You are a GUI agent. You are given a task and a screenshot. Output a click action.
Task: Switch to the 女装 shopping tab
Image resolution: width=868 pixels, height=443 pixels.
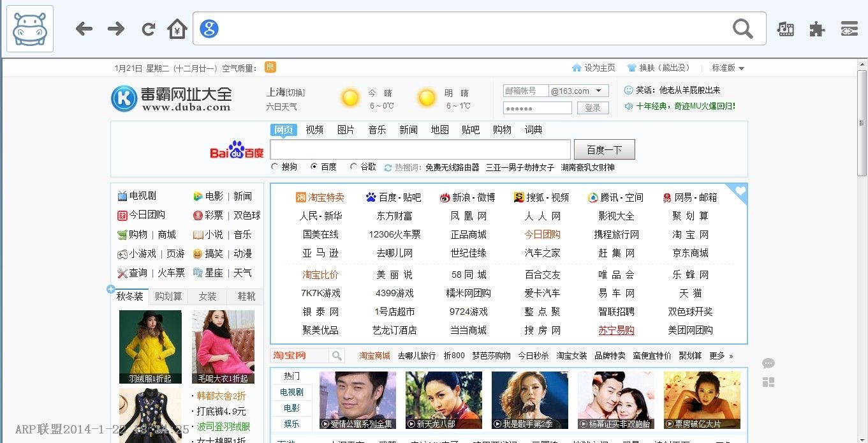click(x=207, y=296)
